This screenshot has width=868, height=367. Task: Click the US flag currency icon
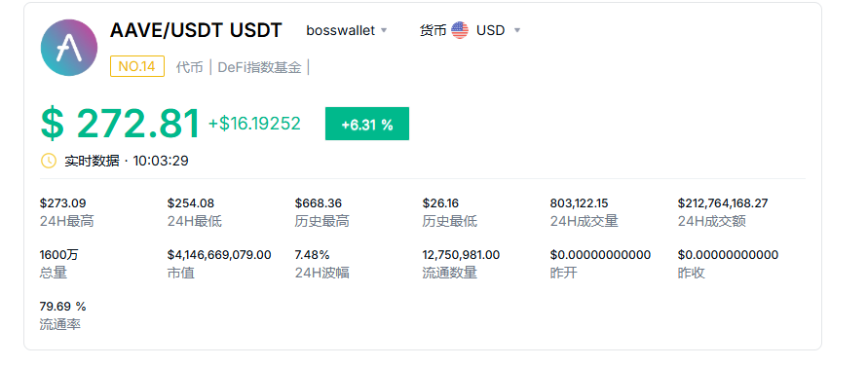(x=460, y=30)
